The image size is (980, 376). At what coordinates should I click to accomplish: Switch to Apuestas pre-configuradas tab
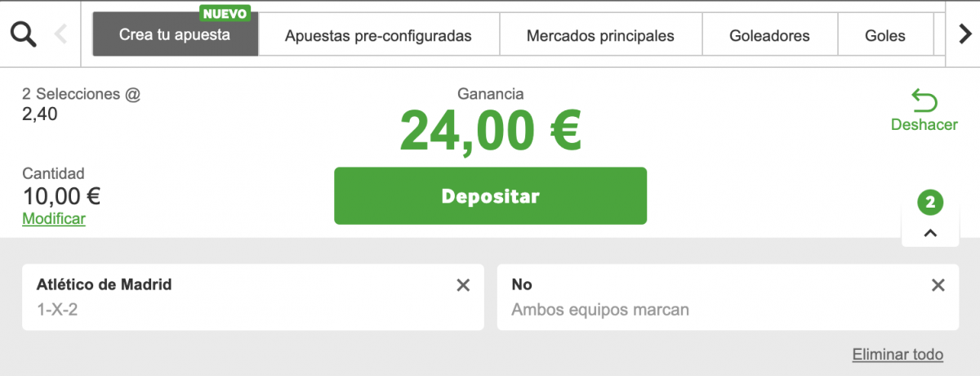[378, 35]
